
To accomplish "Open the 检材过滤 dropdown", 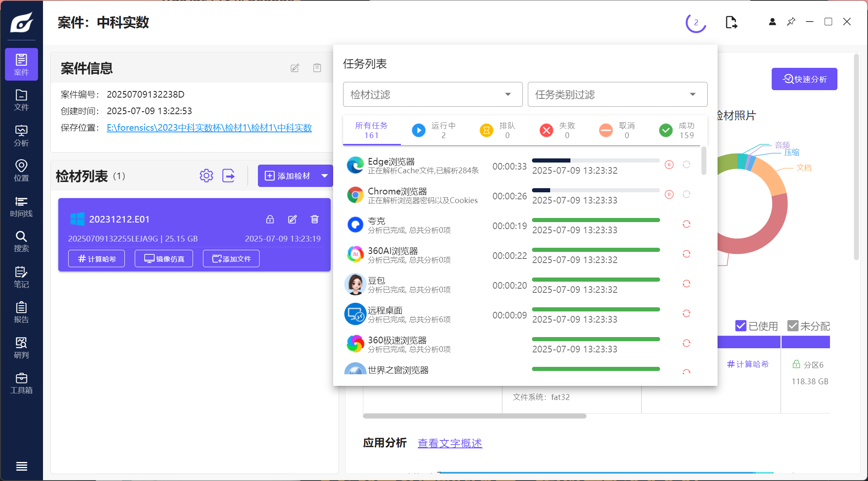I will [432, 94].
